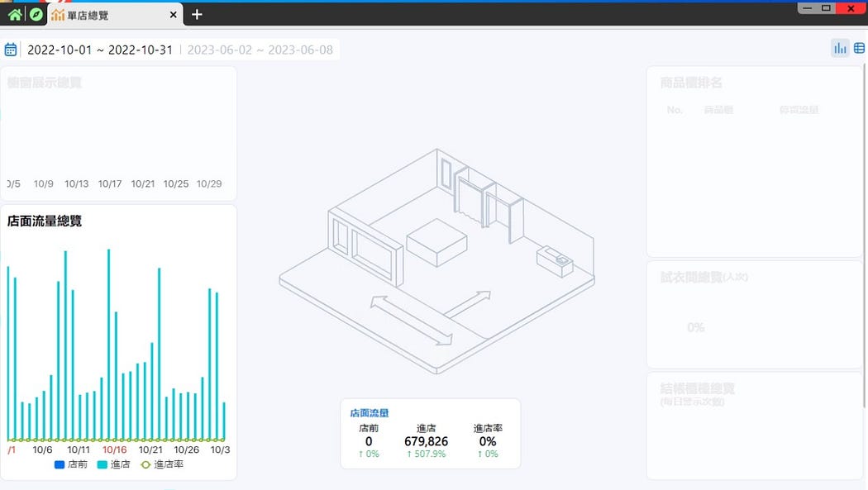Click the vertical scrollbar on the right
Screen dimensions: 868x490
[x=865, y=235]
